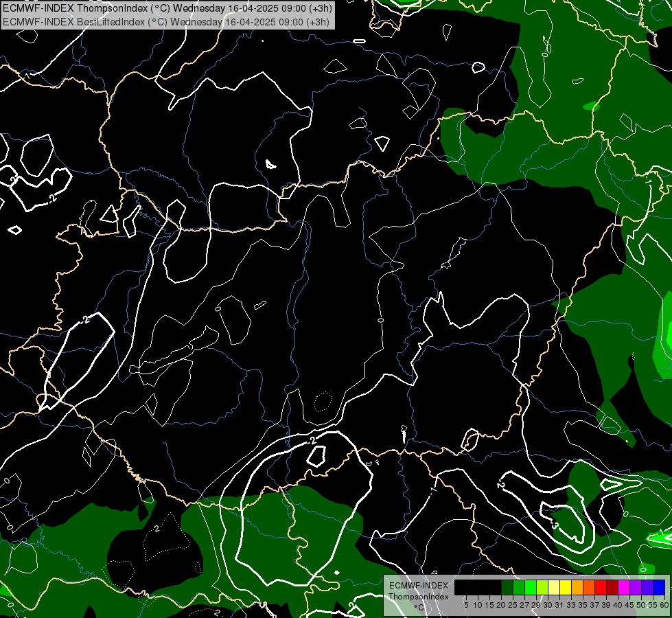Click the legend tick value '40'
Viewport: 672px width, 618px height.
click(618, 605)
